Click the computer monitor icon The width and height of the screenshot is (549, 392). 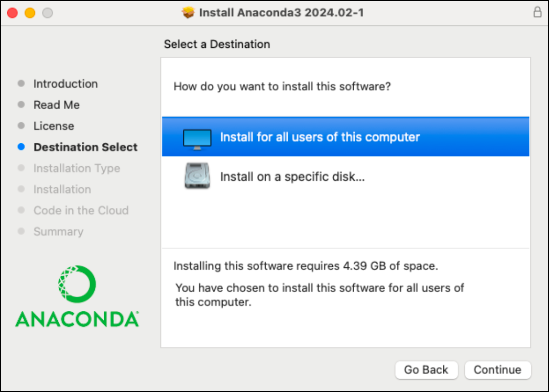tap(197, 138)
